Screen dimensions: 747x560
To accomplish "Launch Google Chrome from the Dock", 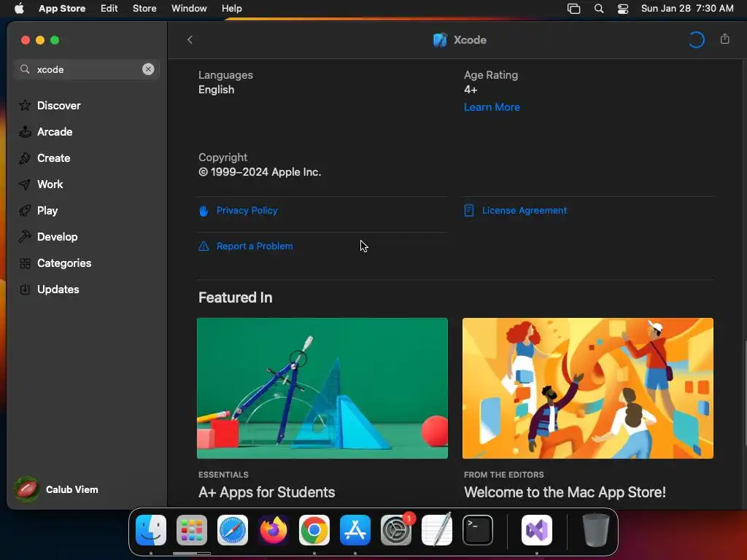I will click(314, 530).
